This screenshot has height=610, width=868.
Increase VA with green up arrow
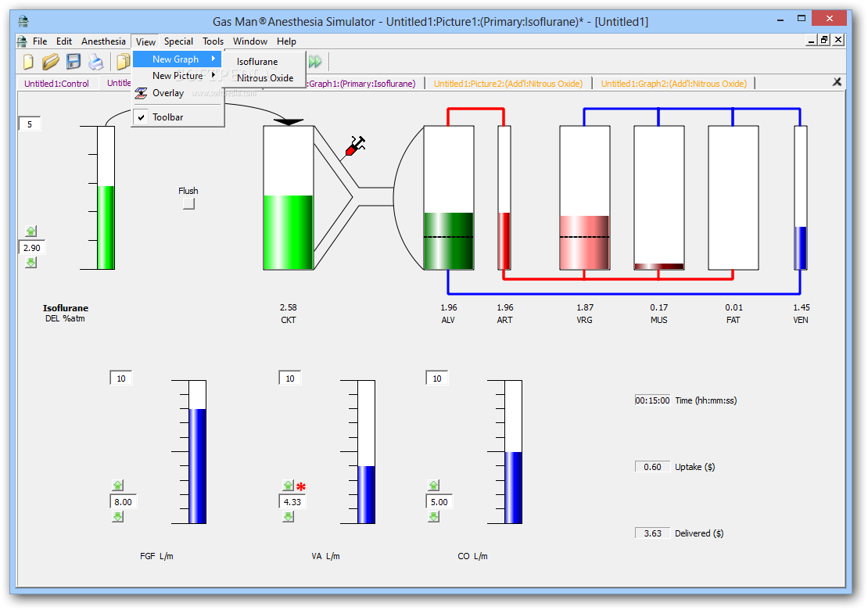(288, 485)
